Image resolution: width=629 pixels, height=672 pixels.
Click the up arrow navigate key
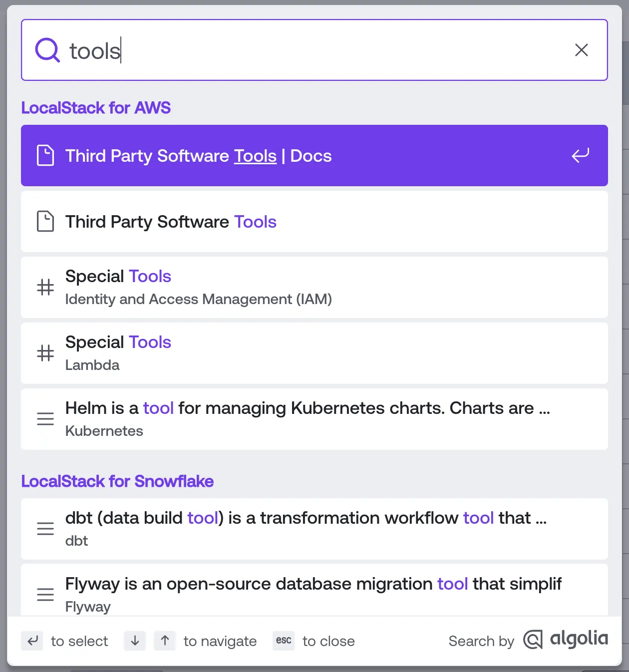165,641
